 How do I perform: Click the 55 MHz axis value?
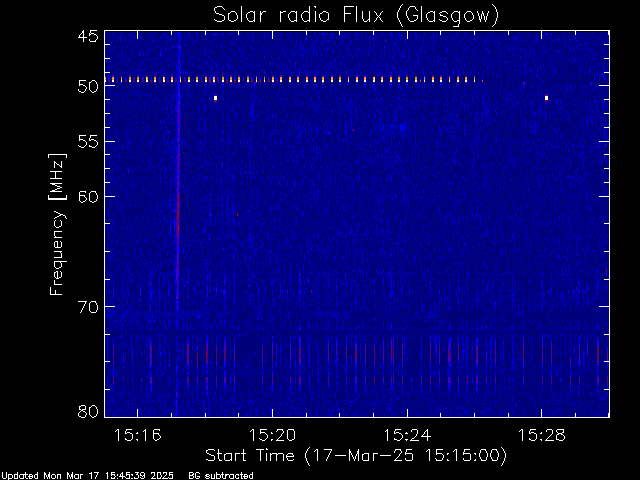pyautogui.click(x=88, y=142)
